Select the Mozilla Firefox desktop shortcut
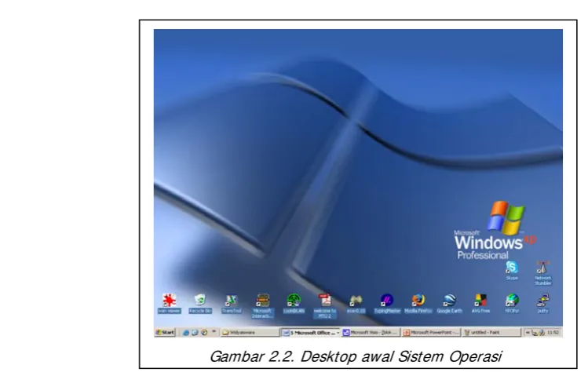 [418, 304]
